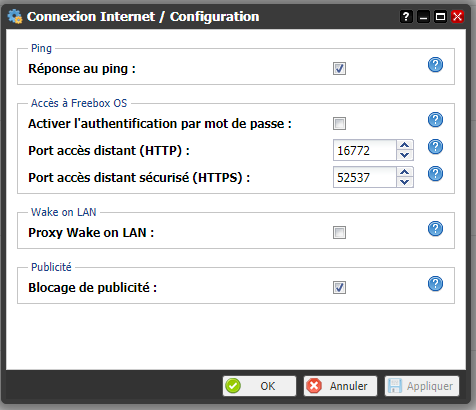Click the 'Accès à Freebox OS' group title
476x410 pixels.
(x=79, y=103)
